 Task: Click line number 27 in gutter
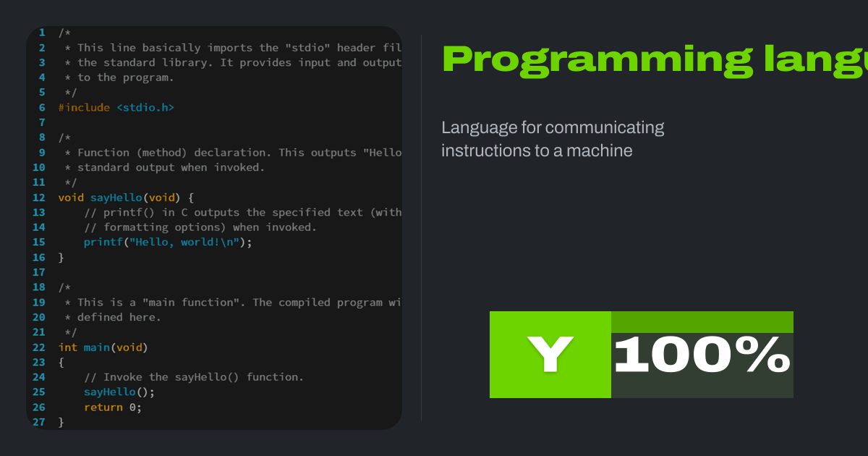39,422
